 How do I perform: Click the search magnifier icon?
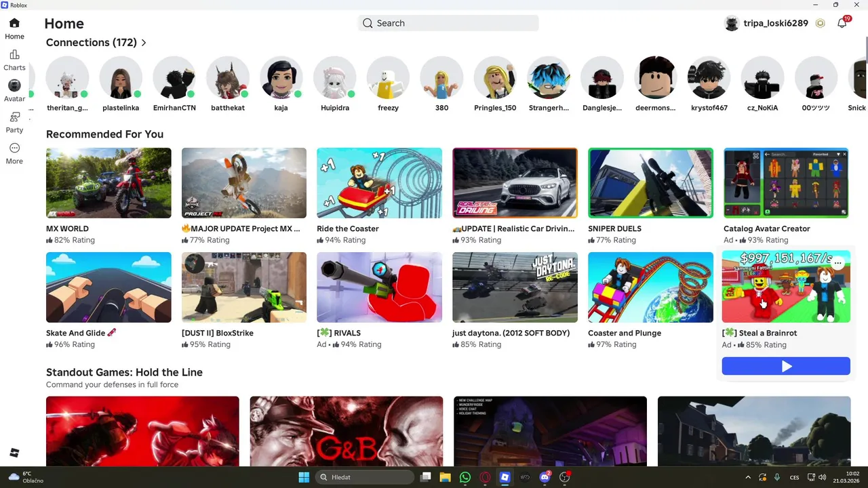coord(368,23)
